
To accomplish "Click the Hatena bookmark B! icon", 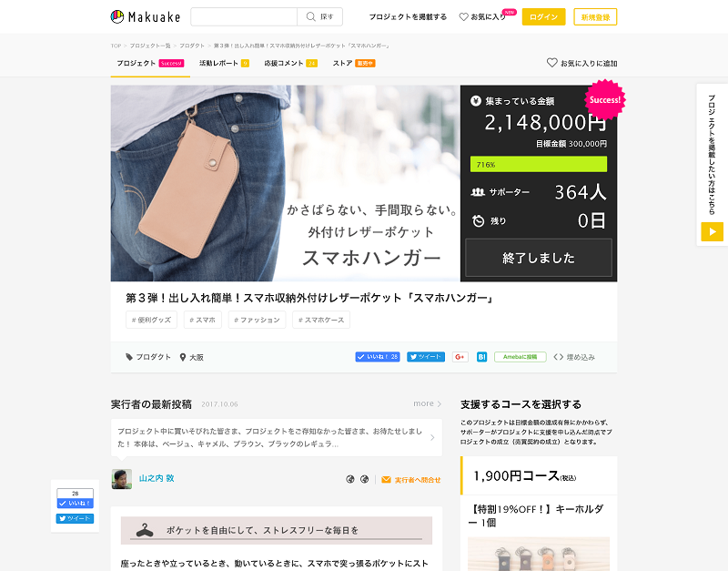I will (482, 357).
